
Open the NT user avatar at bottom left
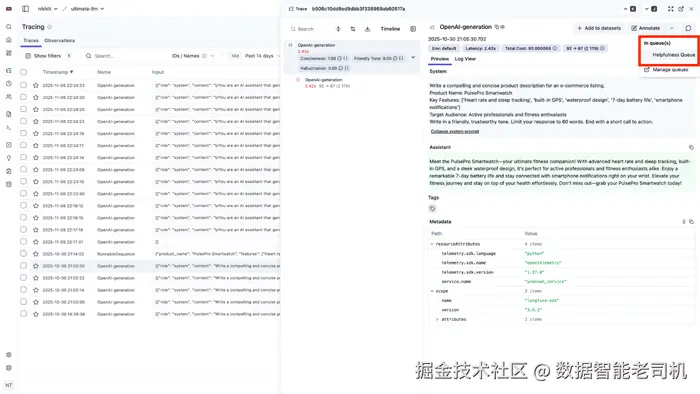coord(8,385)
